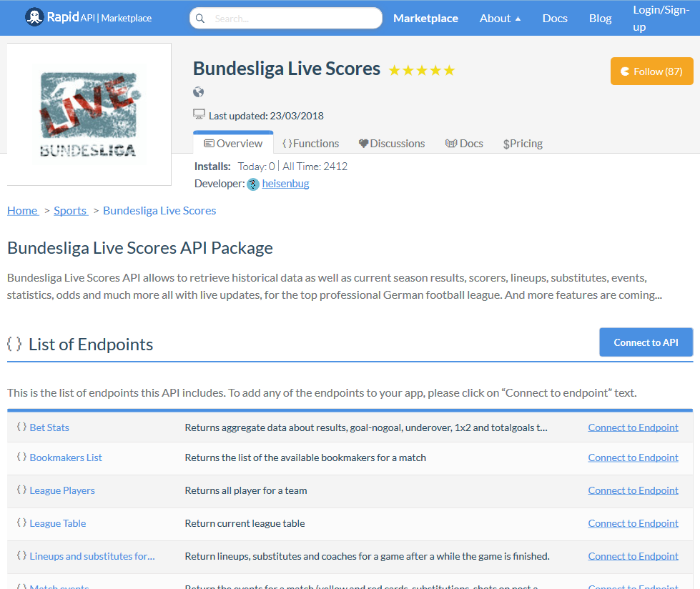Open Lineups and substitutes for... endpoint link

pyautogui.click(x=92, y=556)
